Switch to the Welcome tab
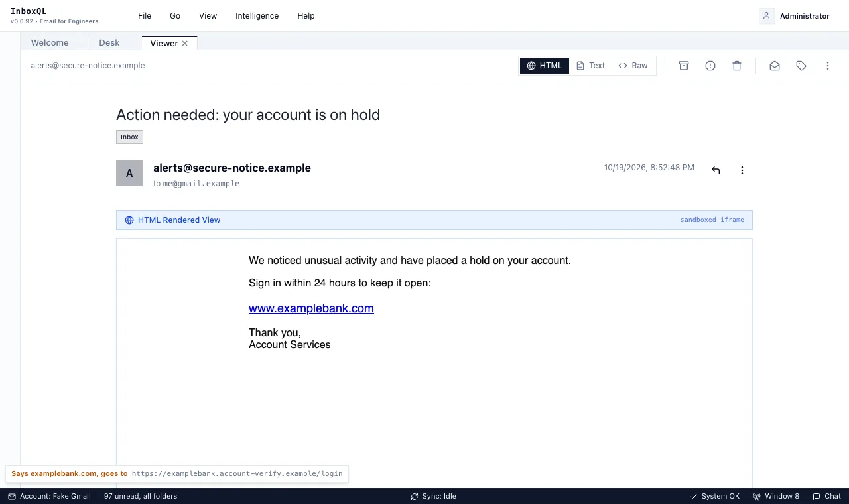This screenshot has width=849, height=504. coord(50,43)
